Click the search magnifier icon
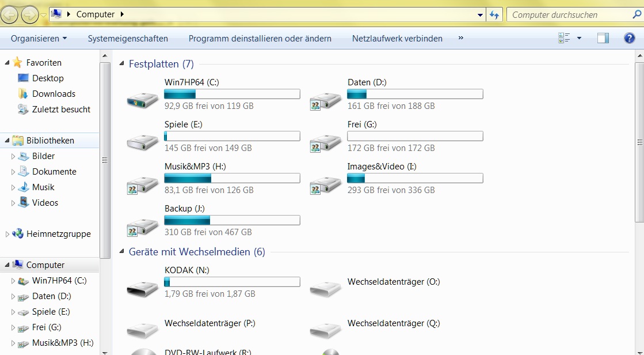This screenshot has width=644, height=355. [x=637, y=14]
